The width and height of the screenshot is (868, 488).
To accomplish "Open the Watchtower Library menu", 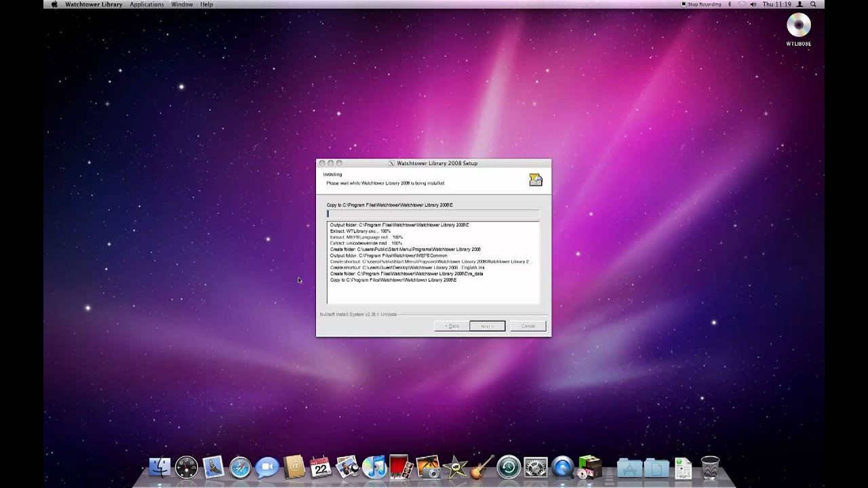I will [94, 4].
